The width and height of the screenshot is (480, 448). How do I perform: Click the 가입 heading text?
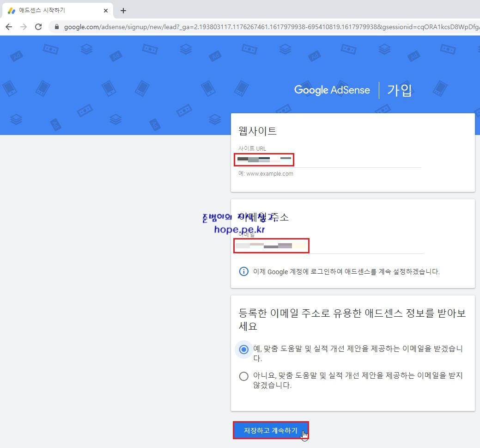tap(400, 90)
